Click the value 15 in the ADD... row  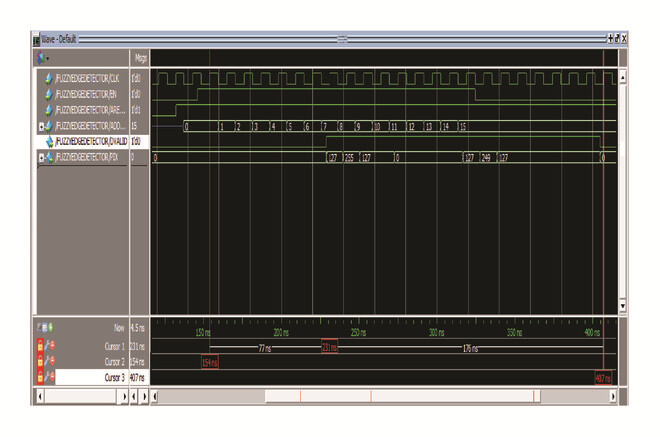pyautogui.click(x=134, y=126)
